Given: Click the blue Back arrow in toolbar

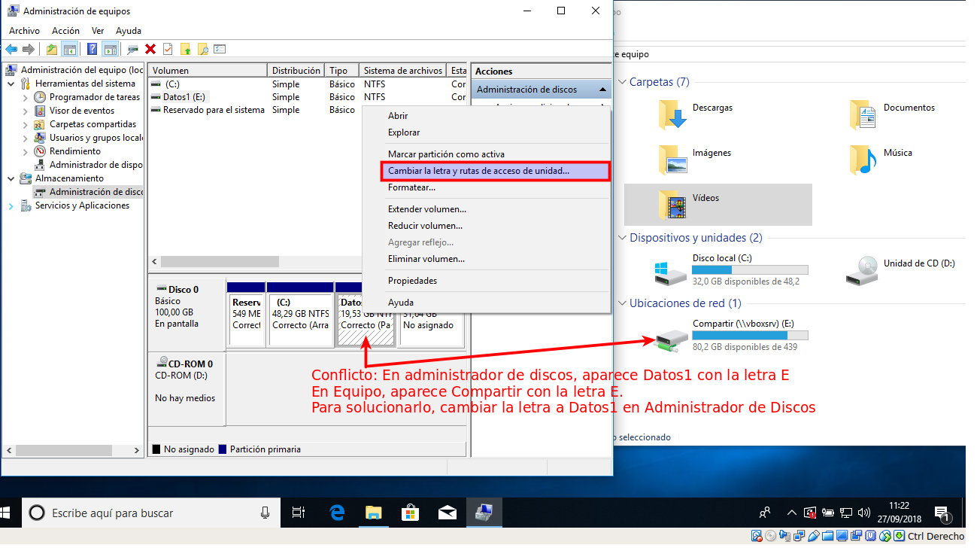Looking at the screenshot, I should pyautogui.click(x=11, y=49).
